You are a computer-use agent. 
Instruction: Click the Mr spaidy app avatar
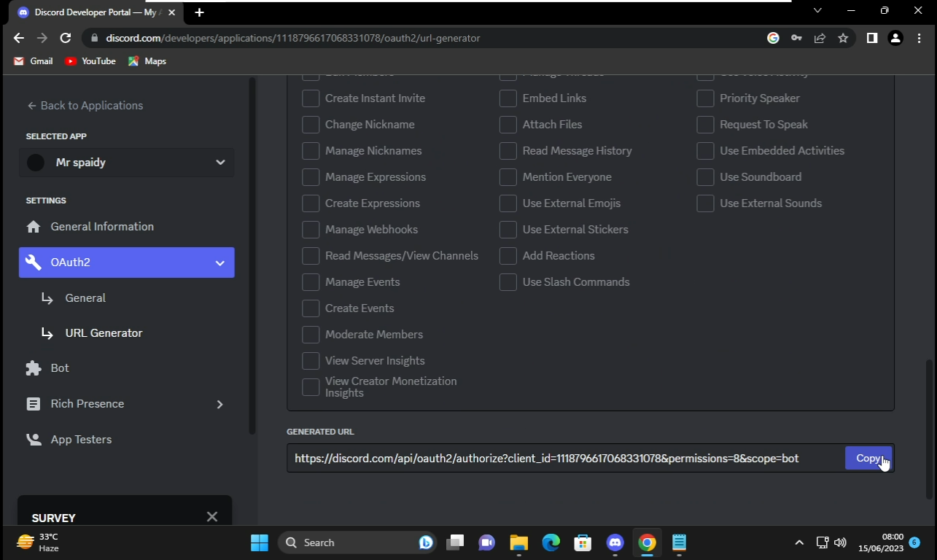pyautogui.click(x=36, y=163)
